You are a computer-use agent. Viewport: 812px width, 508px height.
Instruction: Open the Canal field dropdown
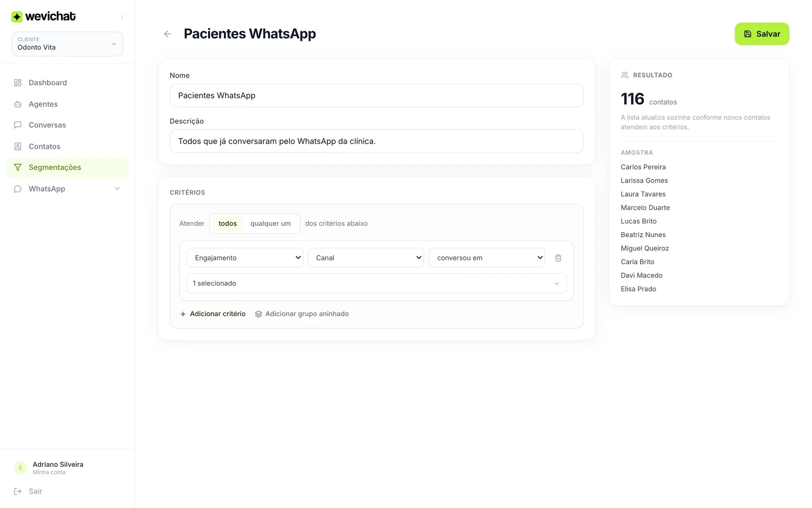pos(366,258)
